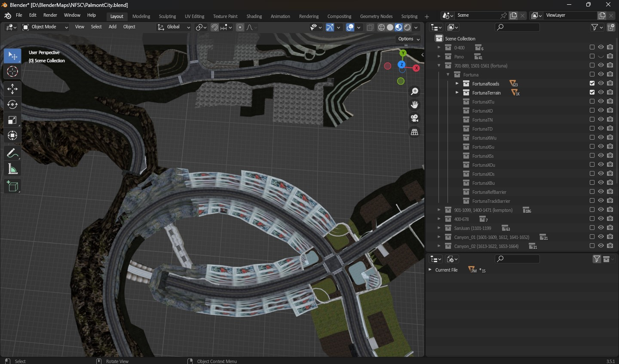Open the viewport View menu
This screenshot has height=364, width=619.
point(80,27)
